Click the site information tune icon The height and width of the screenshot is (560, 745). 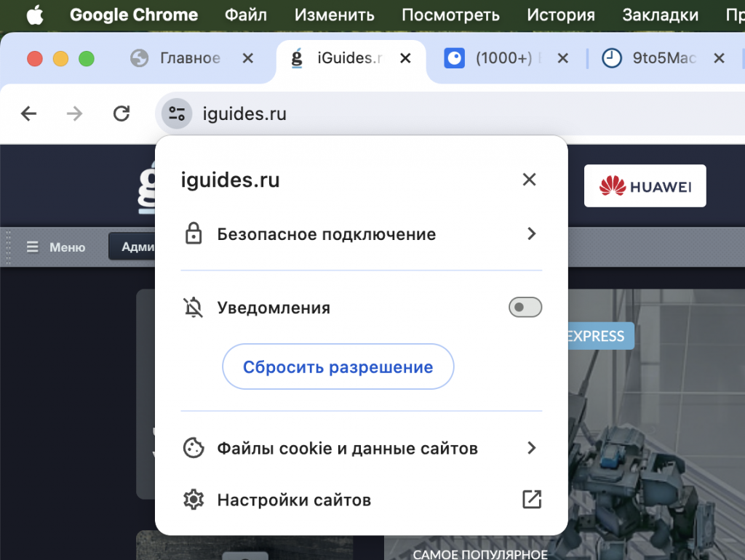point(177,113)
